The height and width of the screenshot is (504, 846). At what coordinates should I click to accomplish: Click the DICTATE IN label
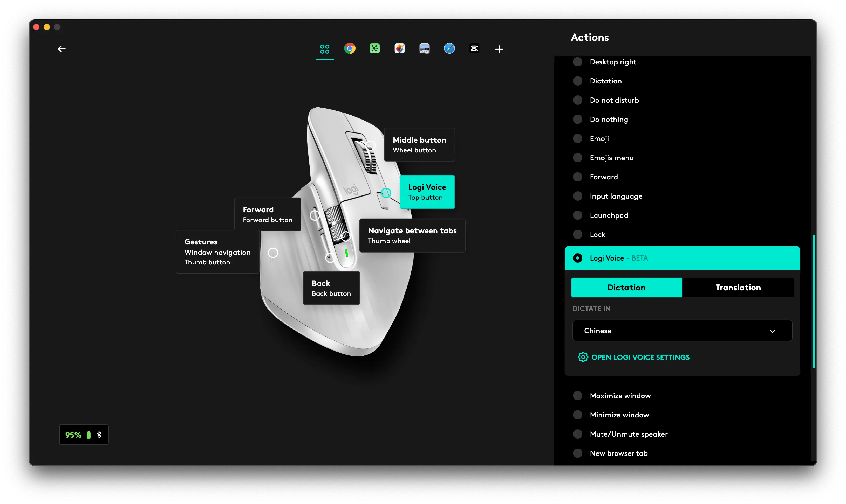[x=591, y=309]
